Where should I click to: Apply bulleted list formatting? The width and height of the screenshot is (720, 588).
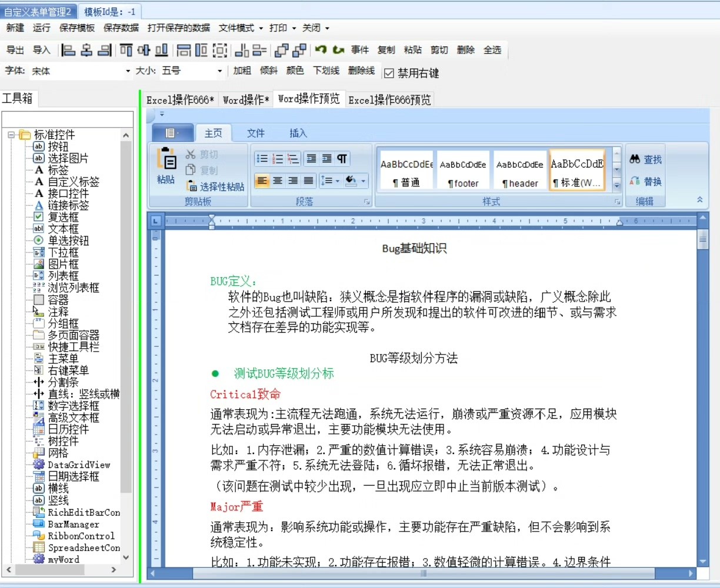pyautogui.click(x=262, y=159)
